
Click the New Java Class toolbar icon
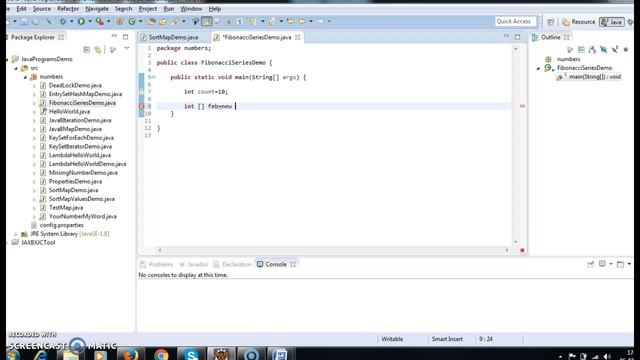132,21
